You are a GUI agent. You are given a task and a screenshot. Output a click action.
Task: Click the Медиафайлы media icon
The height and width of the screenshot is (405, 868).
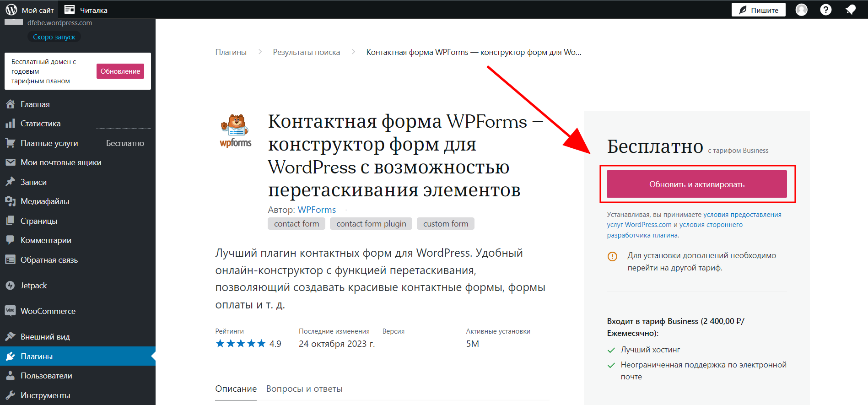(10, 201)
